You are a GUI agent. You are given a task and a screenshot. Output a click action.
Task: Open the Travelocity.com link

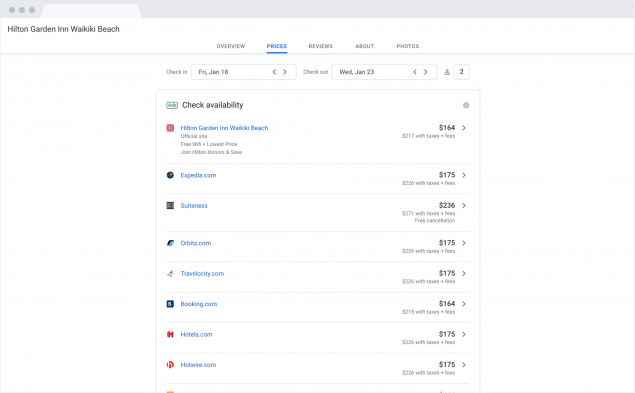(x=202, y=273)
